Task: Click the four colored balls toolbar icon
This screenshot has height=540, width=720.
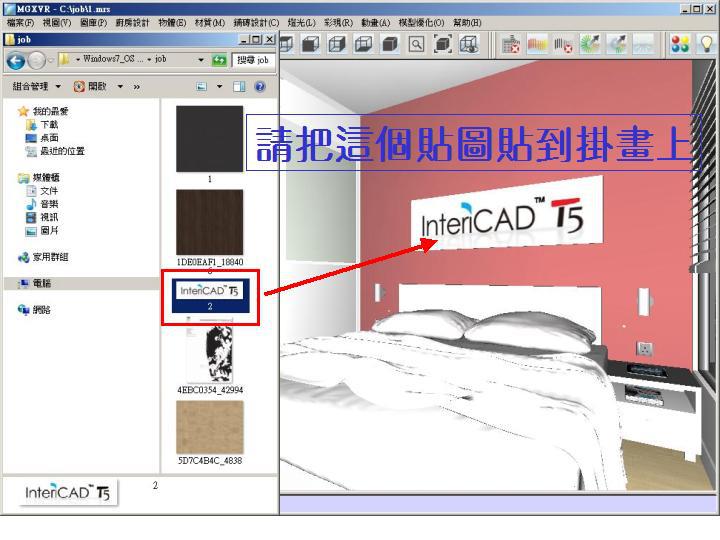Action: pyautogui.click(x=681, y=44)
